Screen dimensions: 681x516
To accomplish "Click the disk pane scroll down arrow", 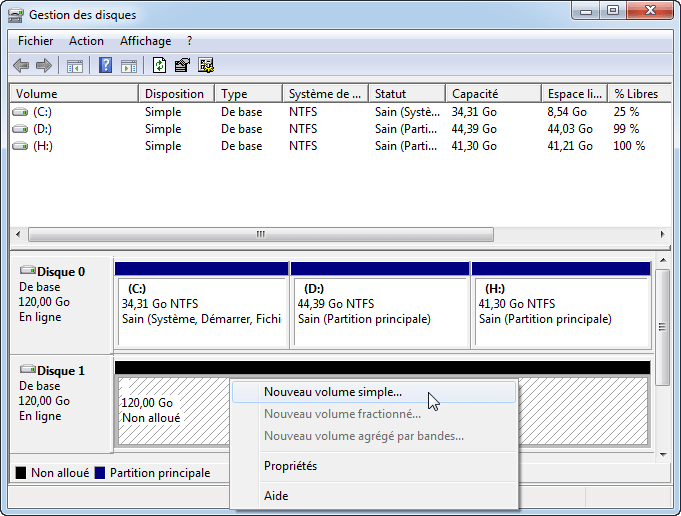I will pos(663,455).
